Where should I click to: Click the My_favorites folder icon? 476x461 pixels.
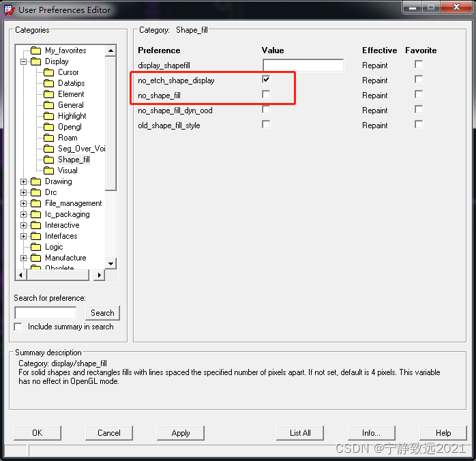coord(36,50)
